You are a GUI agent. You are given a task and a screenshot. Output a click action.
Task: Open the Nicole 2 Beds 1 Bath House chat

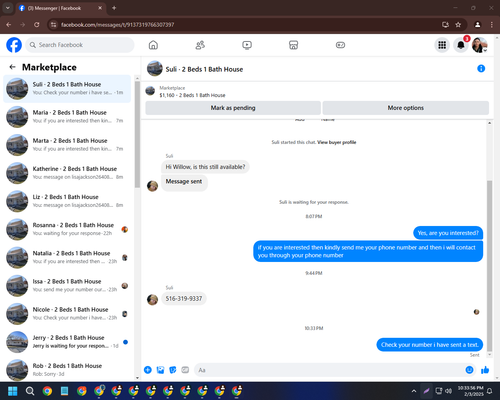(67, 314)
